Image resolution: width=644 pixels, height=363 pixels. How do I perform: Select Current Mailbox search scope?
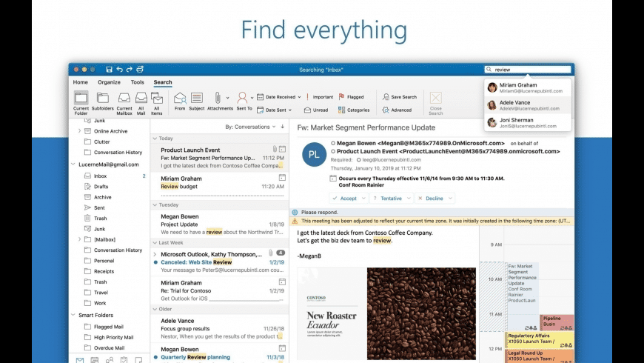pyautogui.click(x=124, y=103)
